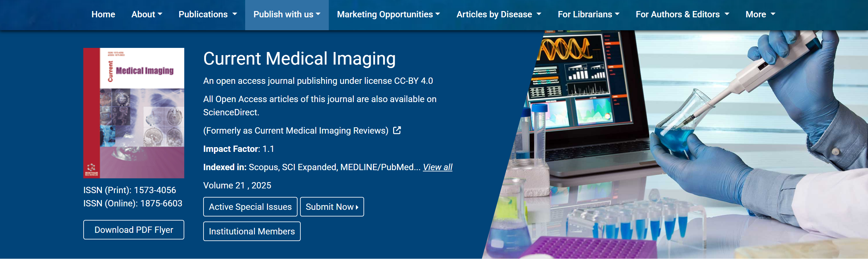Image resolution: width=868 pixels, height=259 pixels.
Task: Expand the About dropdown menu
Action: 147,14
